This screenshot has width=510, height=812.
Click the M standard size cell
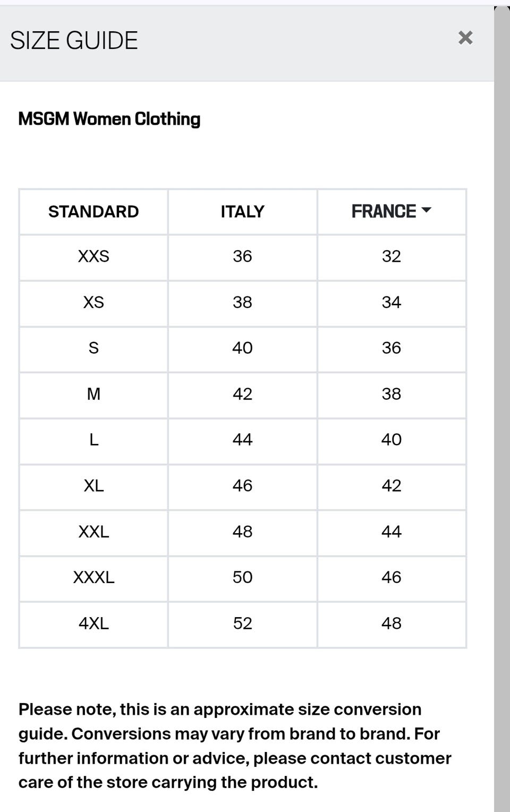pyautogui.click(x=93, y=394)
